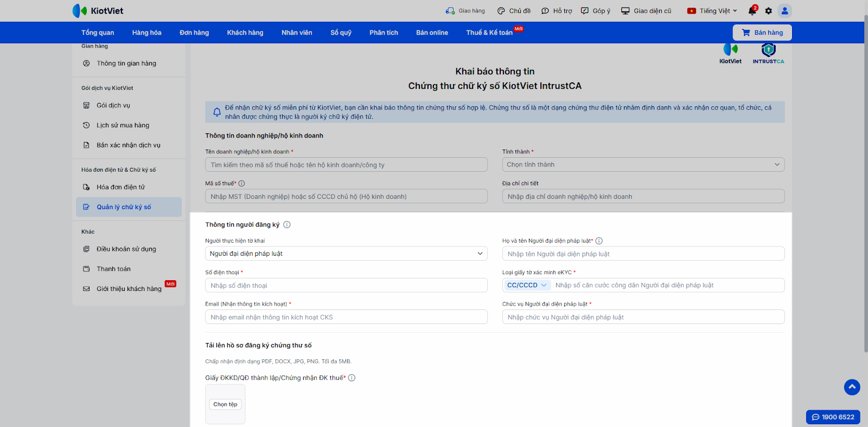
Task: Click the info icon beside Họ và tên Người đại diện
Action: point(599,241)
